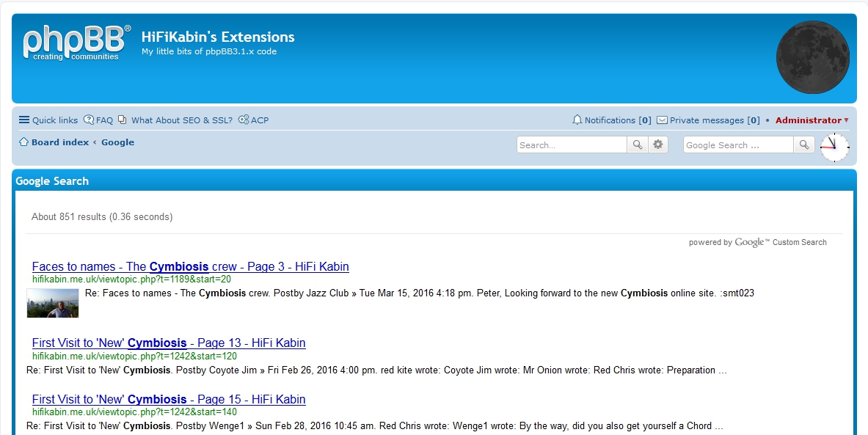
Task: Click URL viewtopic.php?t=1242&start=120
Action: [134, 357]
